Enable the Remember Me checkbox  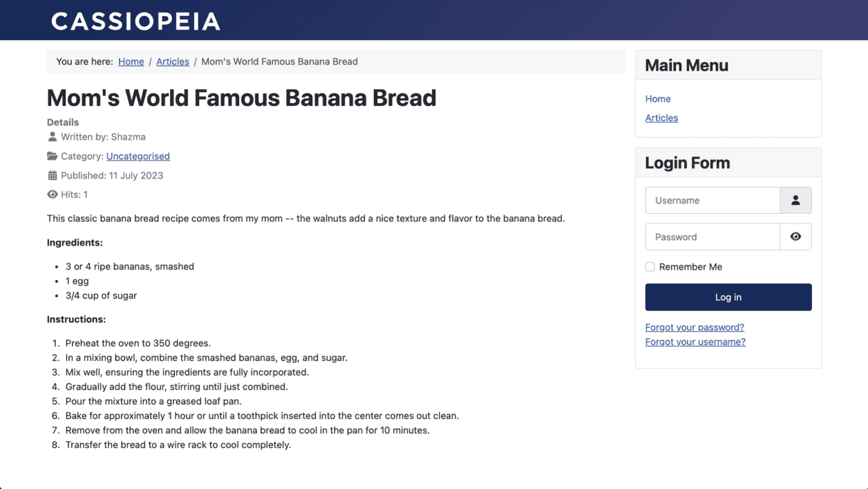(x=650, y=267)
